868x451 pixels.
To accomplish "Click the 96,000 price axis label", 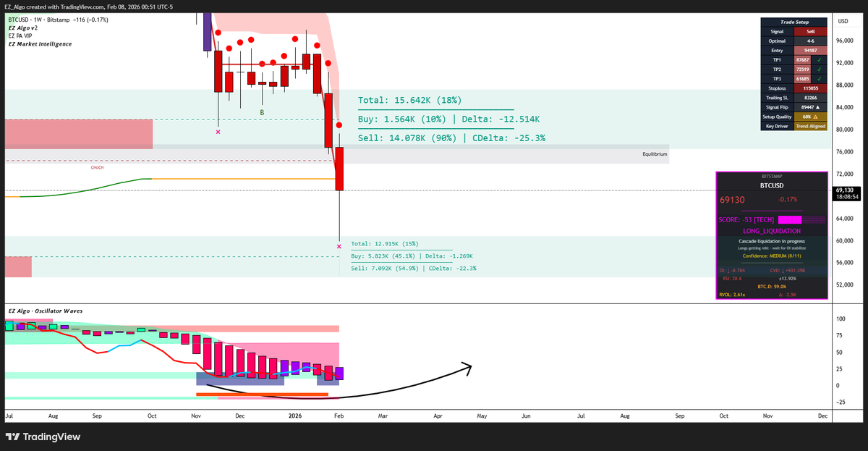I will tap(846, 41).
